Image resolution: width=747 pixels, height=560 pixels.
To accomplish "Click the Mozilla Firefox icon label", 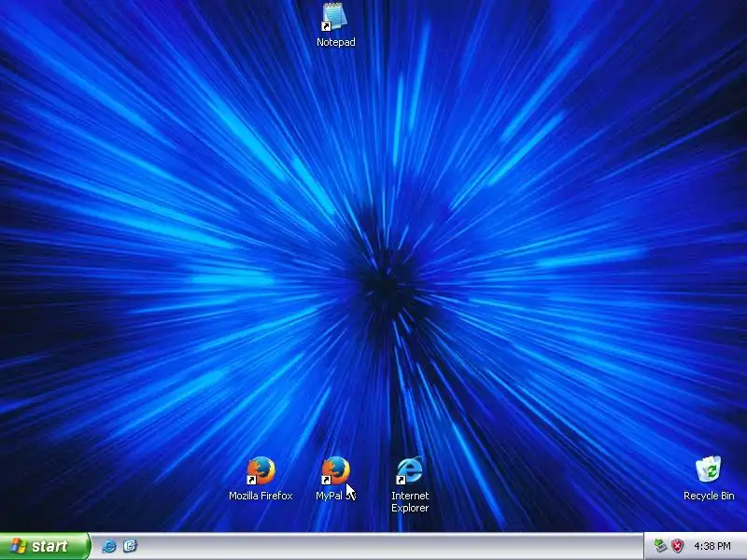I will click(x=261, y=496).
